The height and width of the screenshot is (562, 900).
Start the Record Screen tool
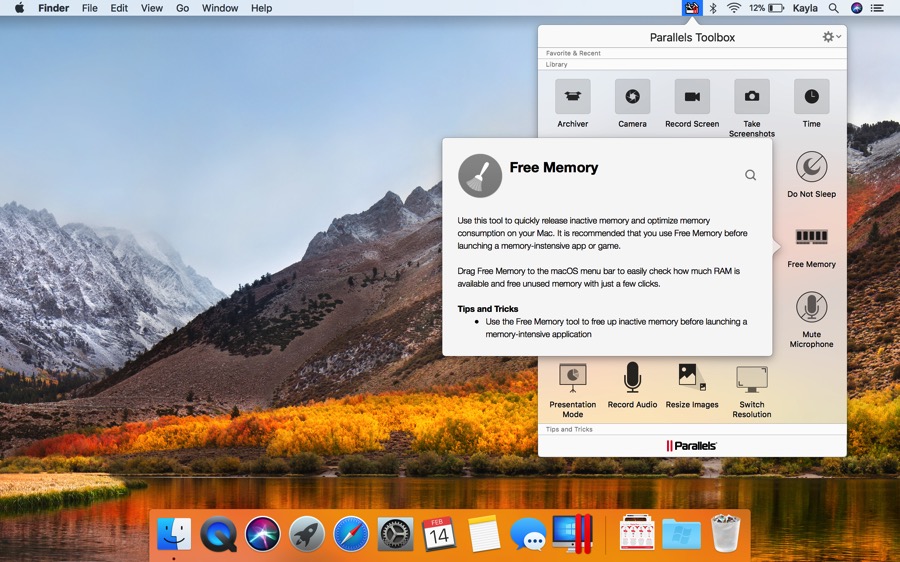point(692,97)
